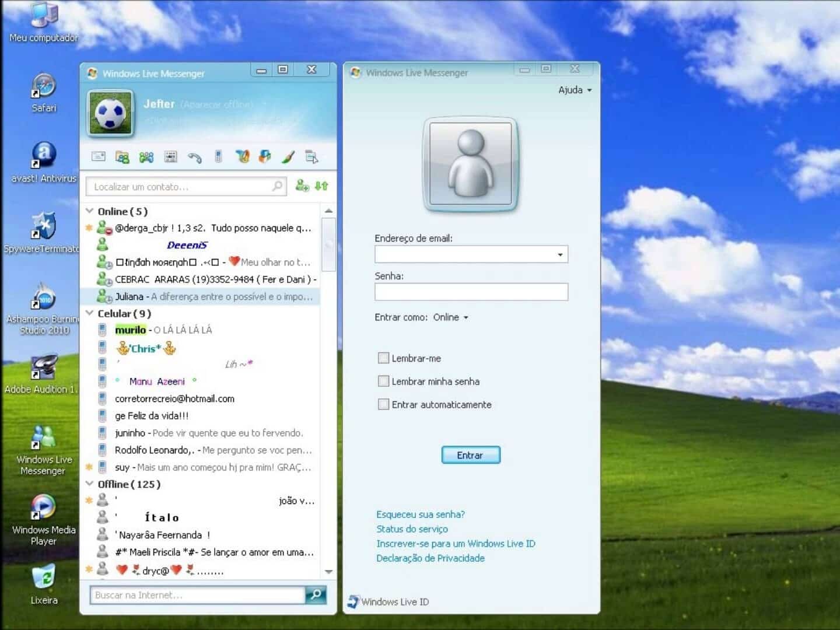Collapse the Celular (9) group
840x630 pixels.
click(x=90, y=313)
